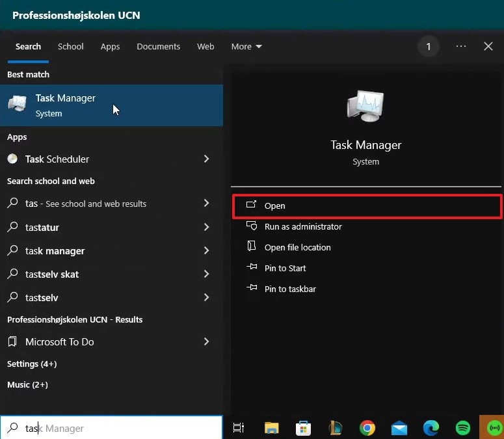Viewport: 504px width, 439px height.
Task: Select the Search tab
Action: click(28, 47)
